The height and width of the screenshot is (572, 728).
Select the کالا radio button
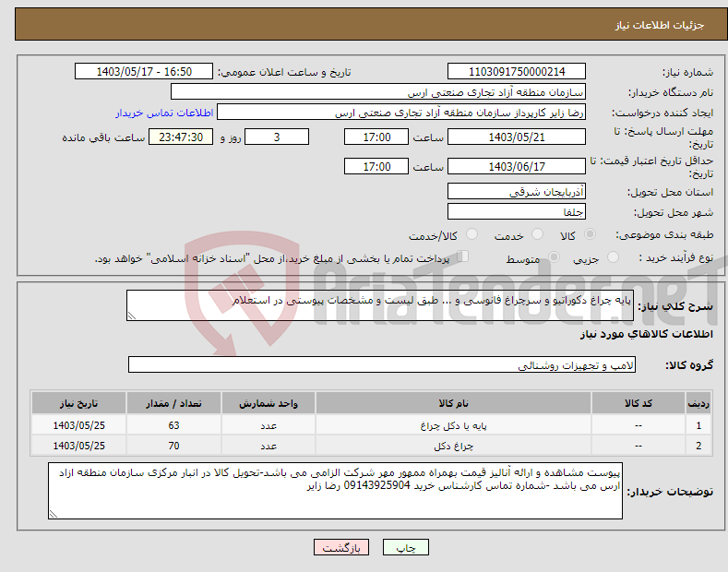590,234
